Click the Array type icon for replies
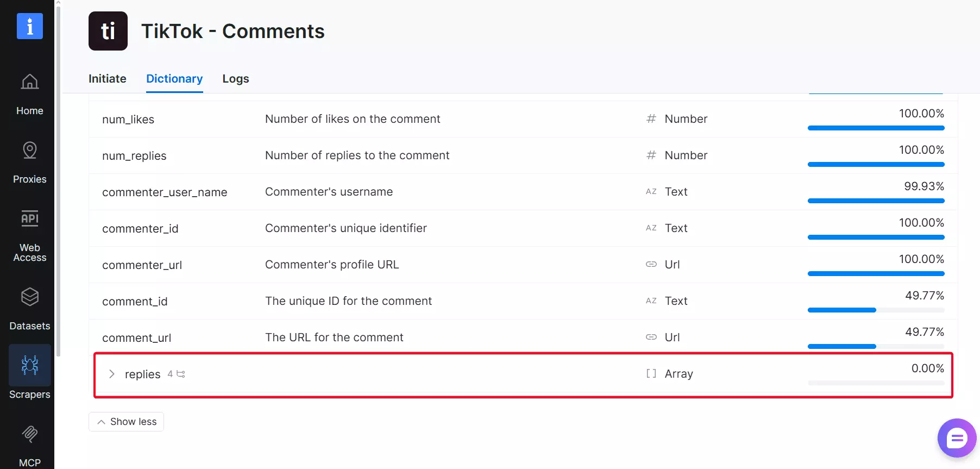This screenshot has width=980, height=469. (650, 373)
